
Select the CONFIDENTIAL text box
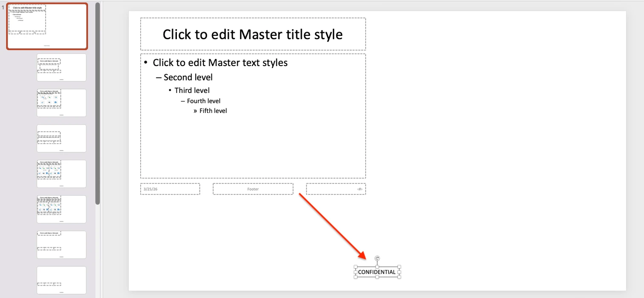point(377,272)
